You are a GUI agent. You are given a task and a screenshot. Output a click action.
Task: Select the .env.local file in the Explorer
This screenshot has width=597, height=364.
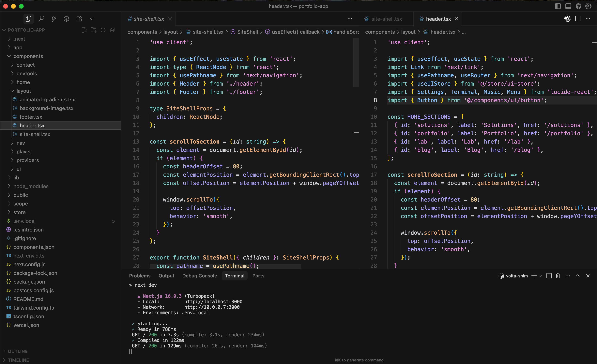(24, 221)
